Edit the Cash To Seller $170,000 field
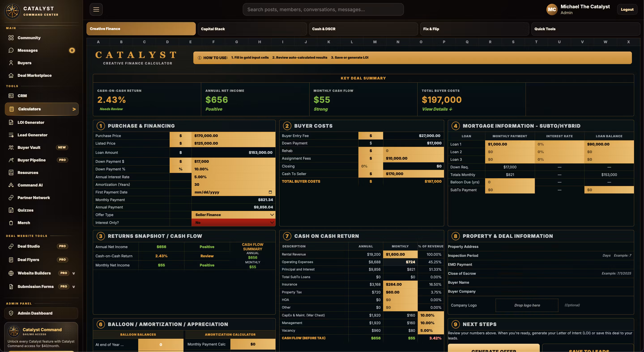 coord(414,174)
